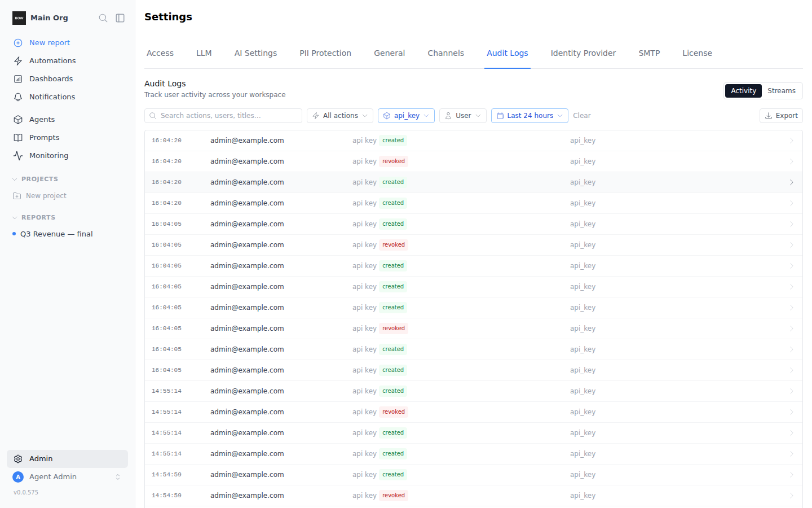The width and height of the screenshot is (812, 508).
Task: Go to the Identity Provider tab
Action: pyautogui.click(x=583, y=53)
